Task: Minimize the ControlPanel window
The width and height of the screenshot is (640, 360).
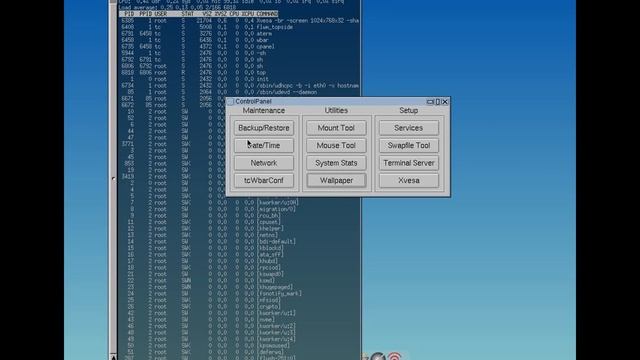Action: click(x=430, y=102)
